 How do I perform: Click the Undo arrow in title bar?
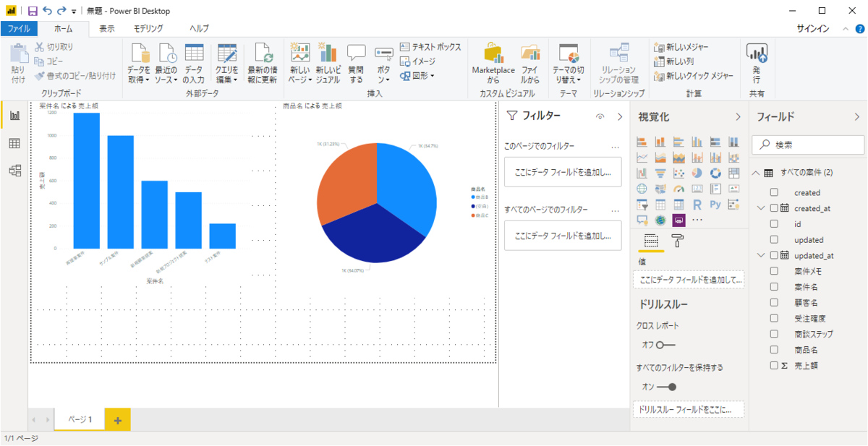47,11
